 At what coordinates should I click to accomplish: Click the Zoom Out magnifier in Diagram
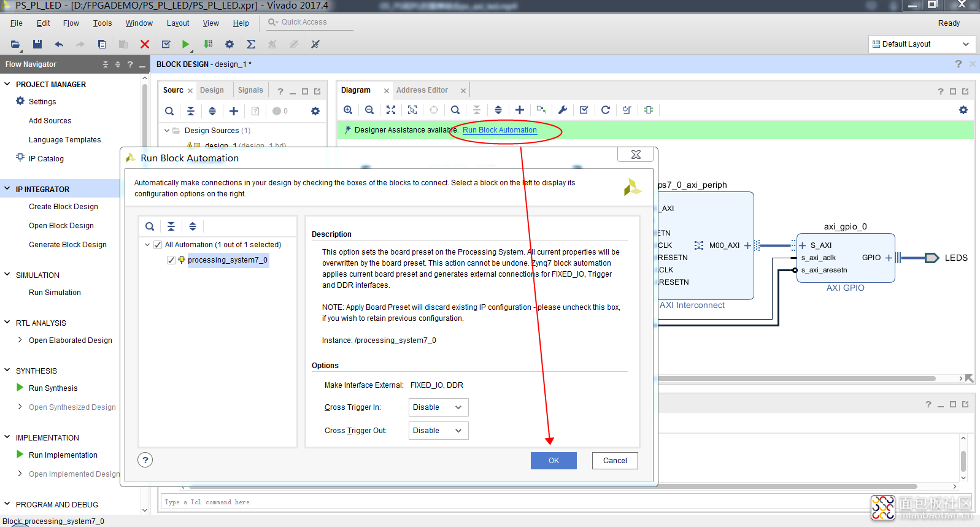click(x=369, y=110)
